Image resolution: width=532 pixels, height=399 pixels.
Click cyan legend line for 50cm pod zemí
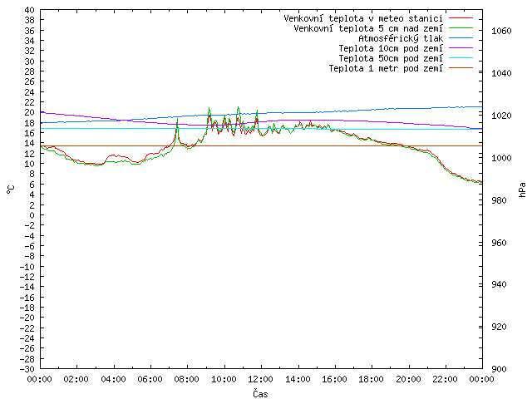pos(461,58)
